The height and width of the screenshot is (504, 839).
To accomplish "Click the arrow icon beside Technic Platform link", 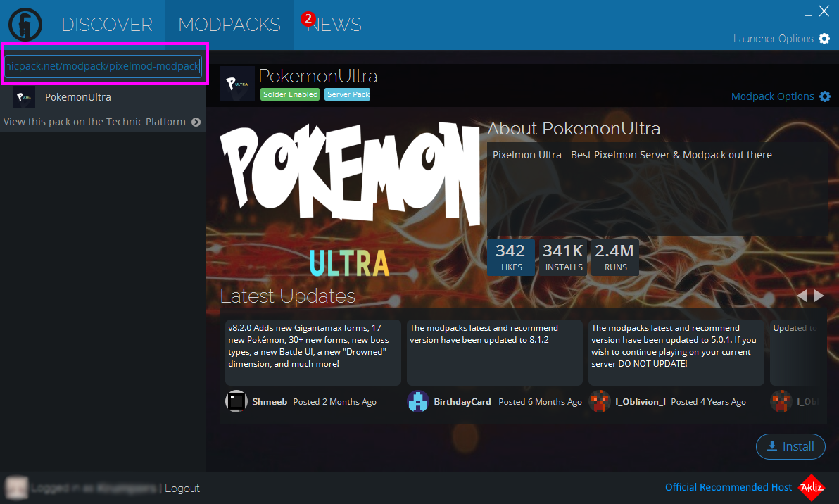I will (x=196, y=122).
